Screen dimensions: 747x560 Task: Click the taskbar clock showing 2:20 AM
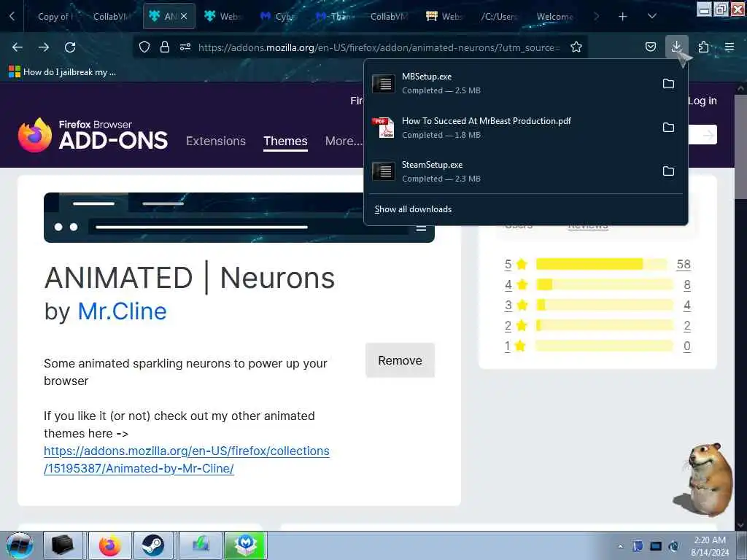[710, 545]
